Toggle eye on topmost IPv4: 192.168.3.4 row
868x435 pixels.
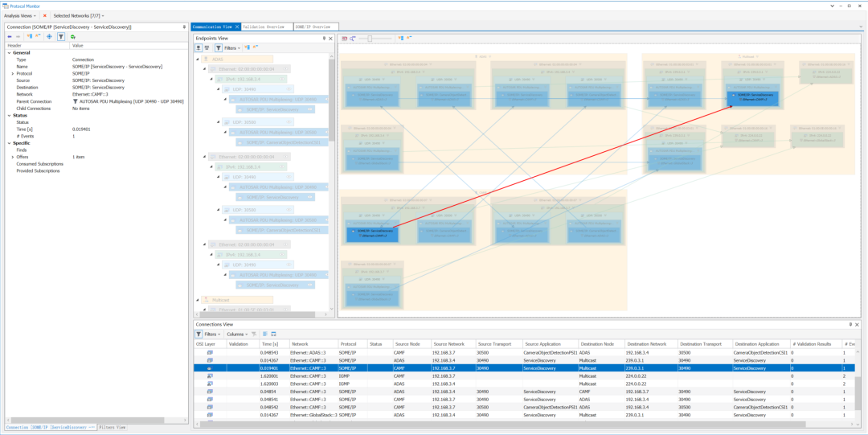(281, 80)
